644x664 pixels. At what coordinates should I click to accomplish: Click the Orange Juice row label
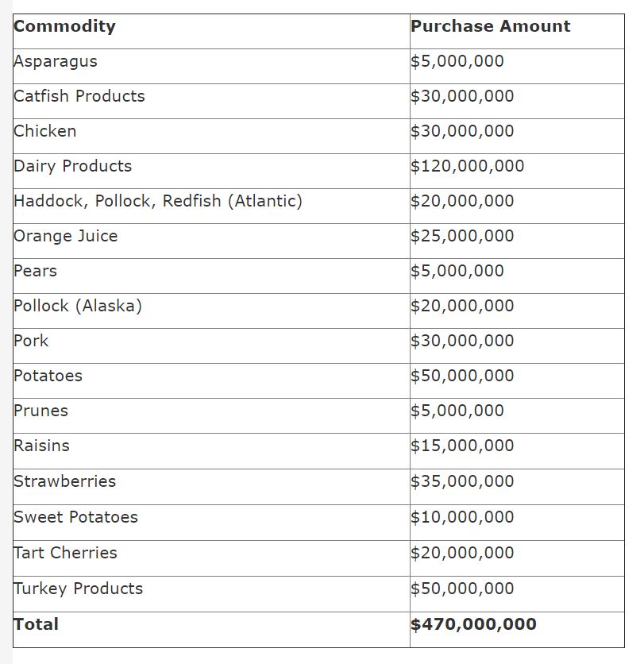coord(66,236)
